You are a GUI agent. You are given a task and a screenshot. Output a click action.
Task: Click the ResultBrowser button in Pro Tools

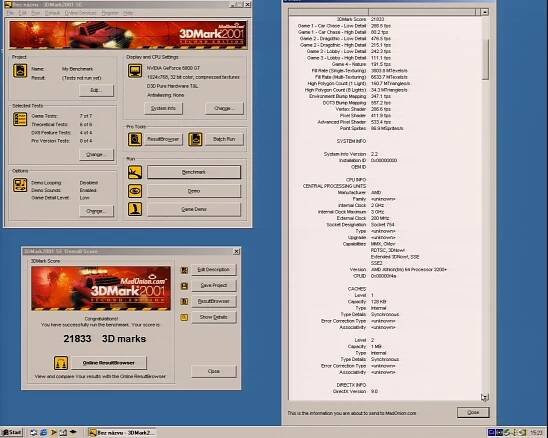coord(163,139)
